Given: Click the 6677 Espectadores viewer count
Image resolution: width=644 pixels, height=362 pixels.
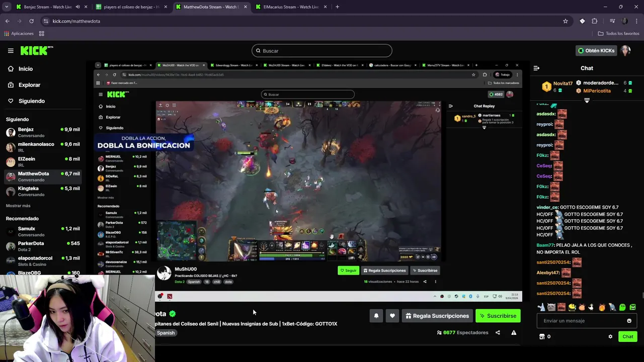Looking at the screenshot, I should pos(462,332).
